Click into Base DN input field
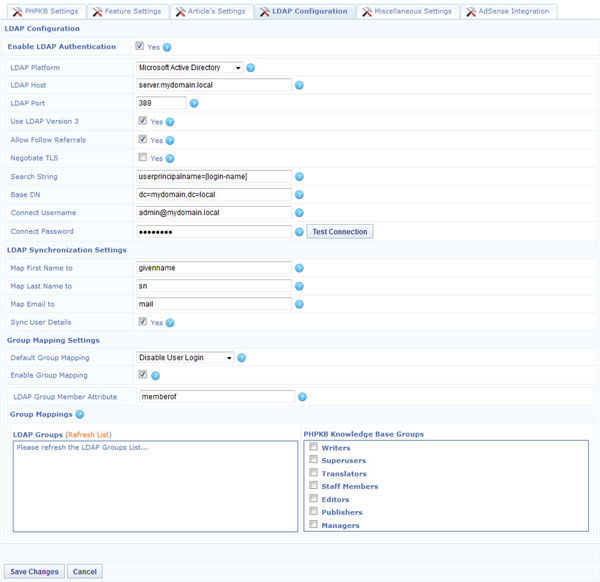600x582 pixels. coord(214,195)
